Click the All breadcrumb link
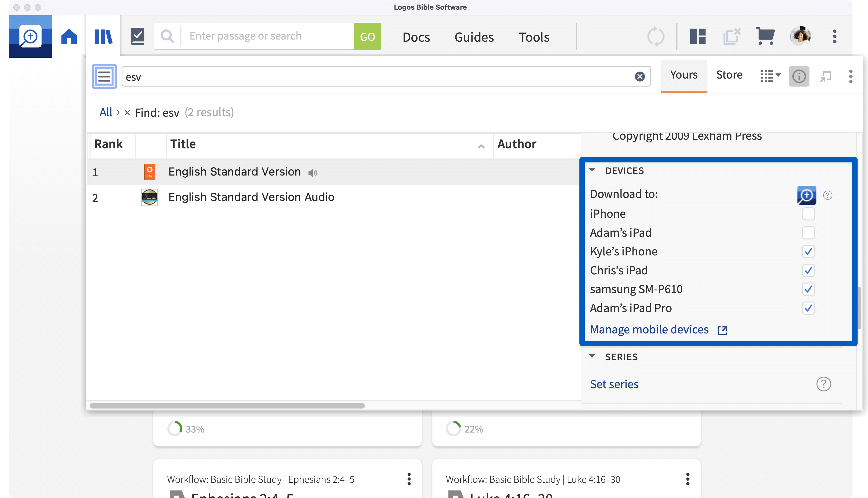868x498 pixels. click(106, 112)
